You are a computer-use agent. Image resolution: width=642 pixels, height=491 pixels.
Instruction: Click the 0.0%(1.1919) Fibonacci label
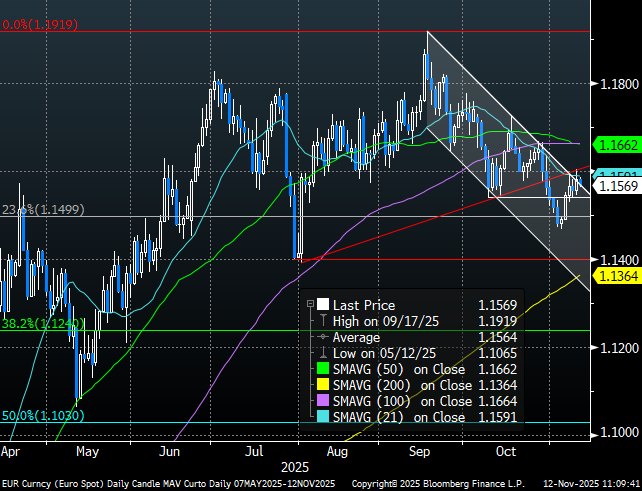point(40,25)
